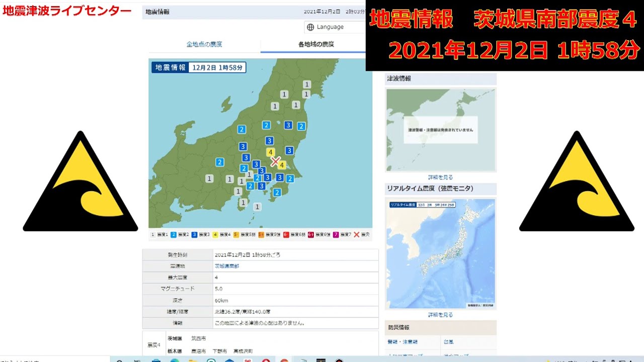Click 詳細を見る under the realtime intensity map
This screenshot has width=644, height=362.
coord(440,315)
